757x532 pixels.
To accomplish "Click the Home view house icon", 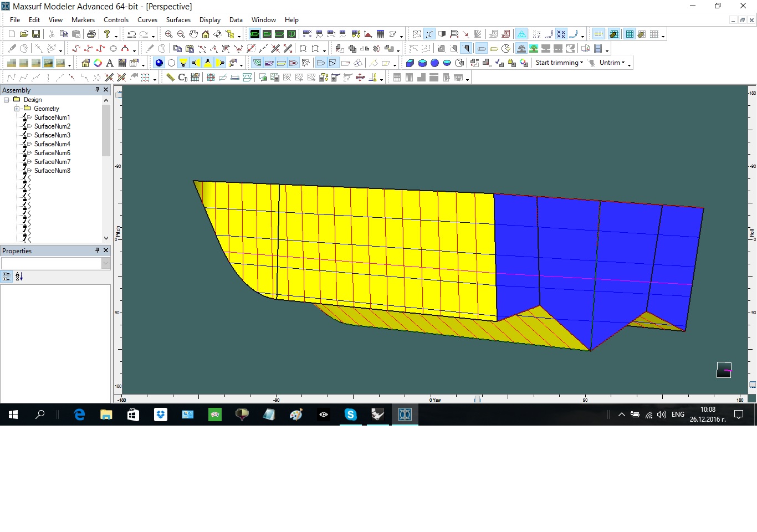I will pyautogui.click(x=205, y=34).
